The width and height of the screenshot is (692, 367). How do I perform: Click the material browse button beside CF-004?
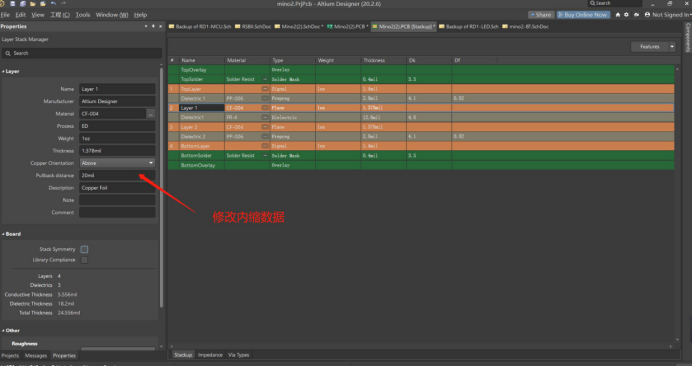click(x=150, y=114)
